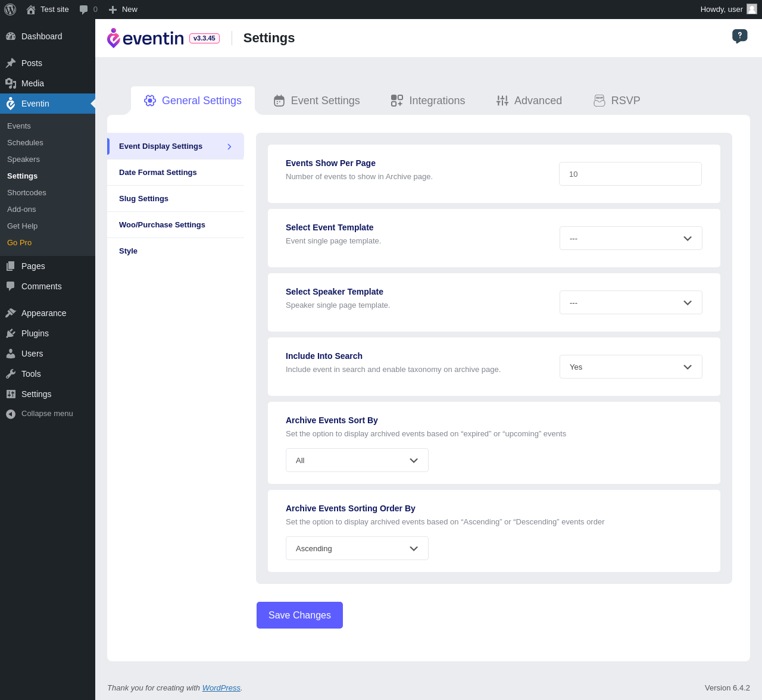
Task: Click the Collapse menu arrow icon
Action: click(11, 414)
